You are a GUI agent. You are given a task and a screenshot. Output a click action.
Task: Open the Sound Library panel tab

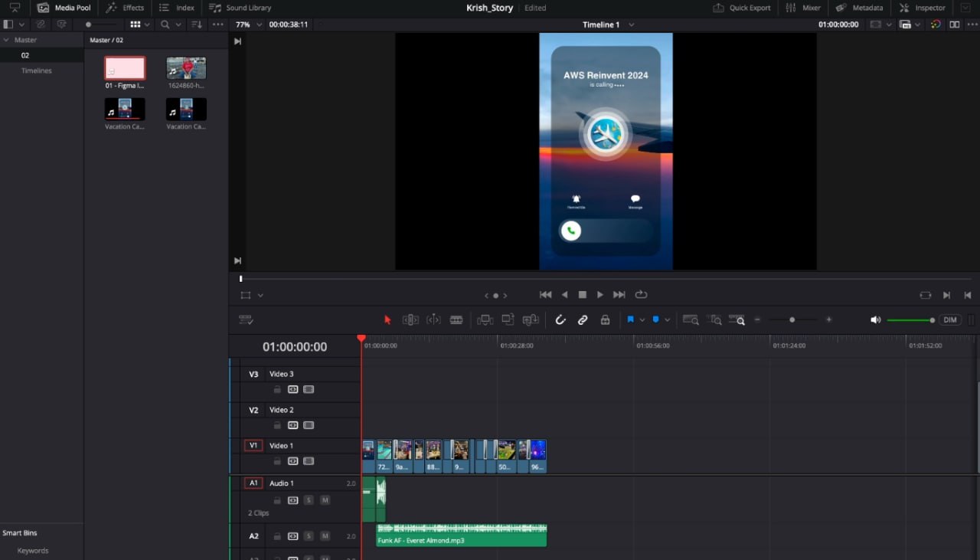tap(240, 8)
